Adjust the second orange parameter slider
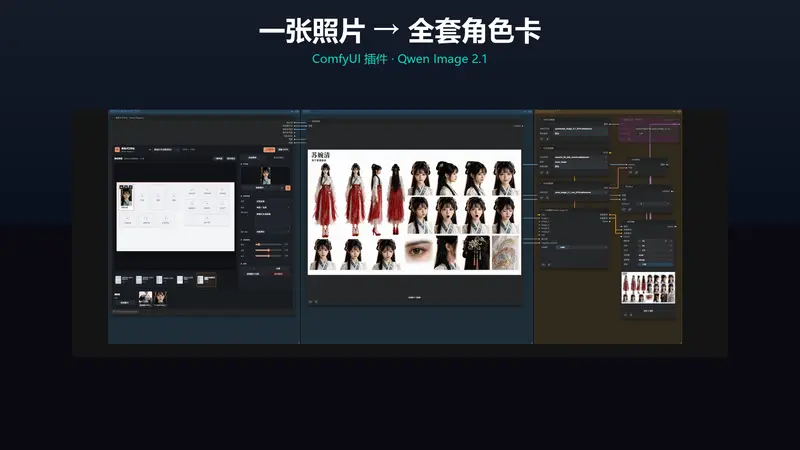 (269, 250)
